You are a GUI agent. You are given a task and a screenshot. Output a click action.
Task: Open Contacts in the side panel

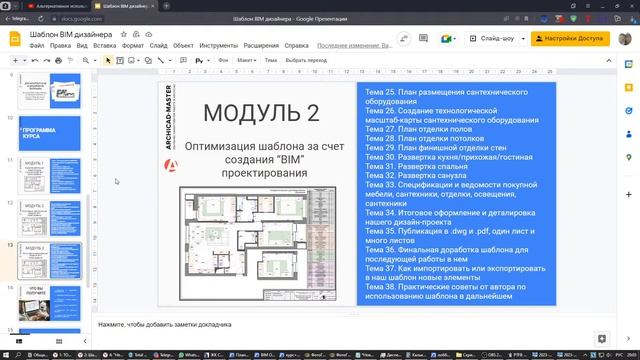[x=629, y=134]
